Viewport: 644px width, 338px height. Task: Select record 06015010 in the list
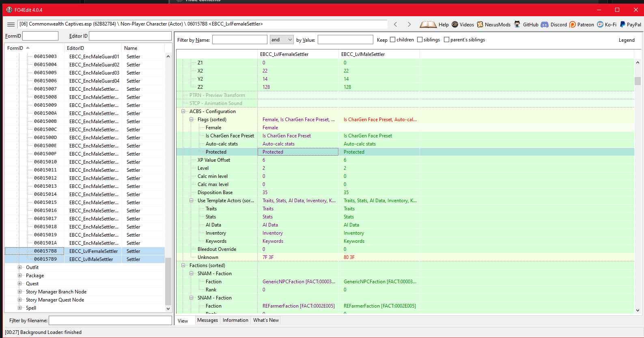tap(85, 162)
